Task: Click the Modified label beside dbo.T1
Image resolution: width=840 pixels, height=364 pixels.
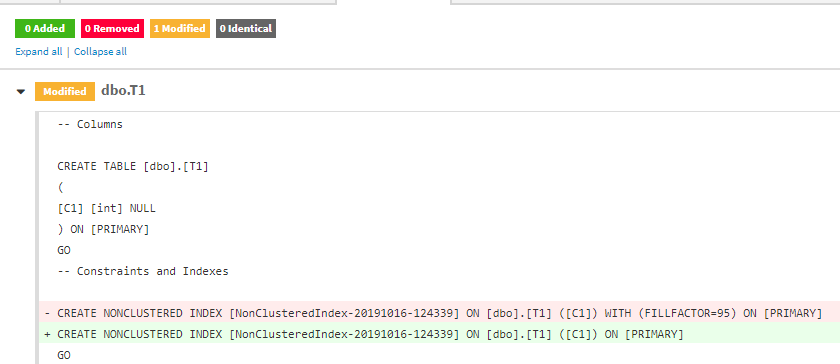Action: [65, 92]
